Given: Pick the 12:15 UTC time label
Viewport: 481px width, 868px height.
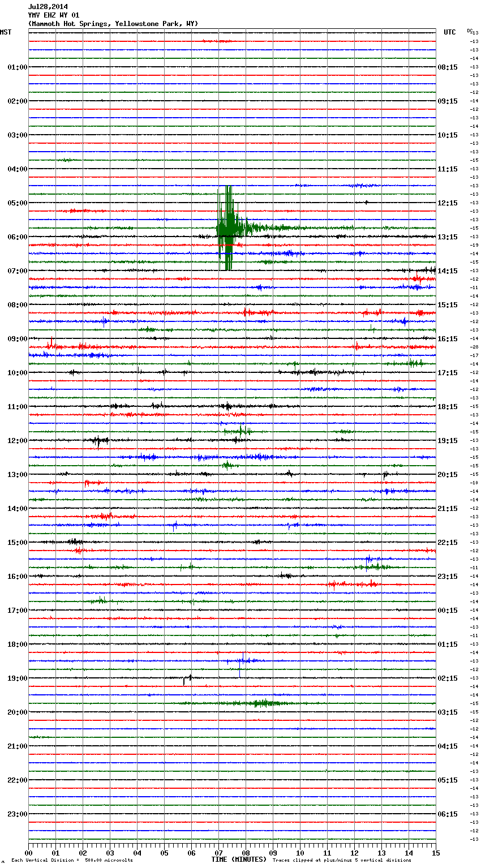Looking at the screenshot, I should pyautogui.click(x=448, y=203).
